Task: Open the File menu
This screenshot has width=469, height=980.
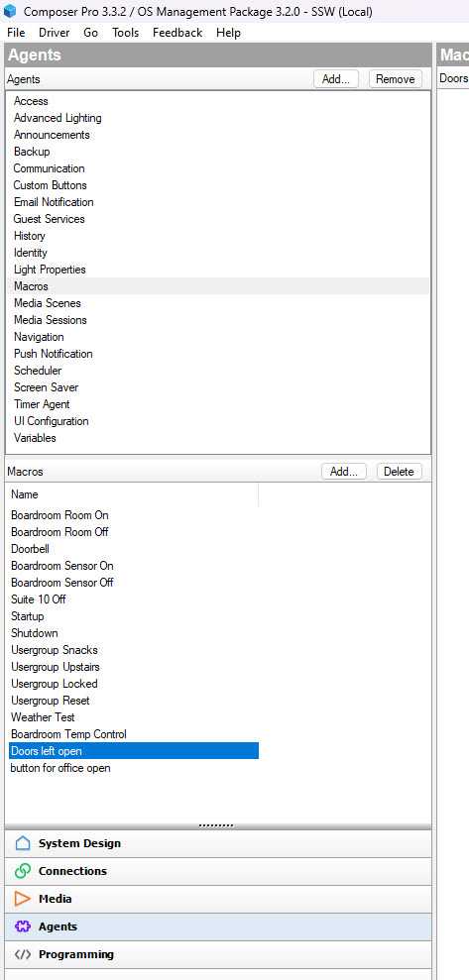Action: pyautogui.click(x=16, y=33)
